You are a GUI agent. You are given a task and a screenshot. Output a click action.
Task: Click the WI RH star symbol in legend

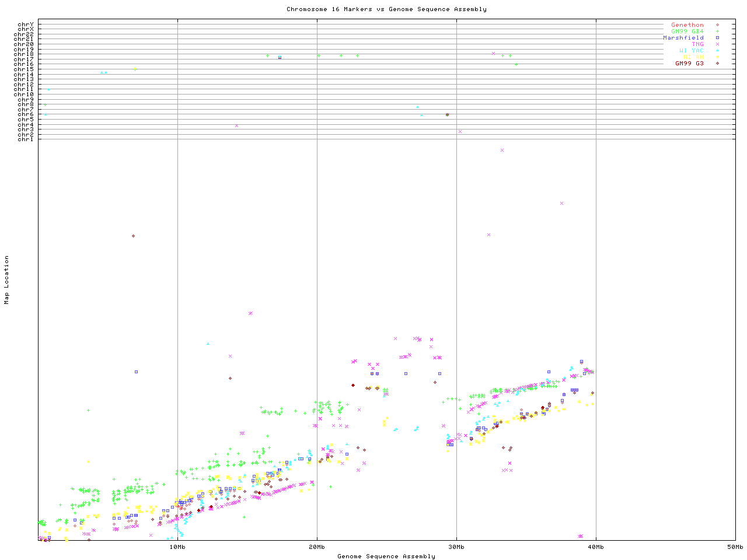tap(717, 57)
